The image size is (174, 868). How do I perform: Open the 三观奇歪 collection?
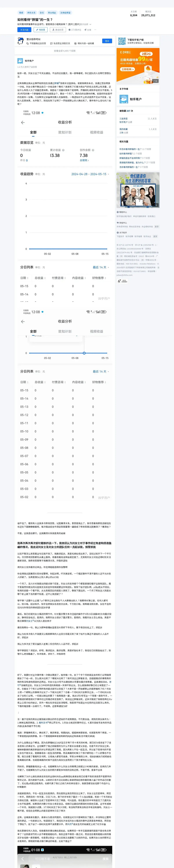coord(124,119)
